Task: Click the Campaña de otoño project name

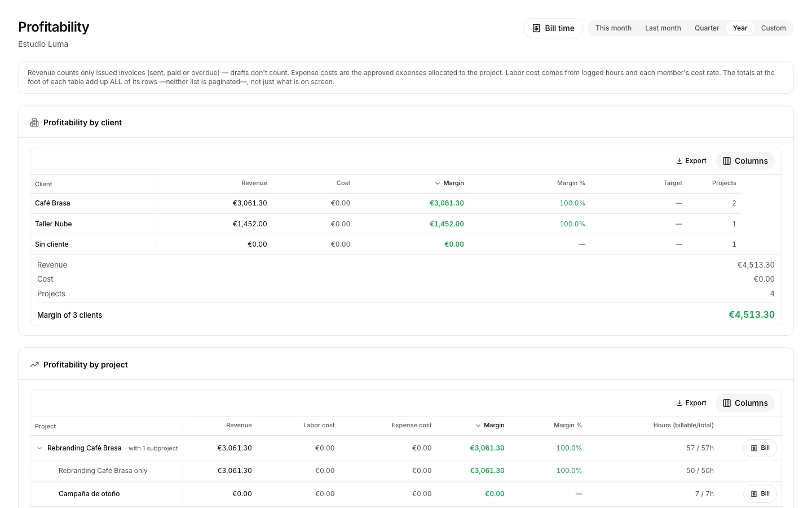Action: coord(89,494)
